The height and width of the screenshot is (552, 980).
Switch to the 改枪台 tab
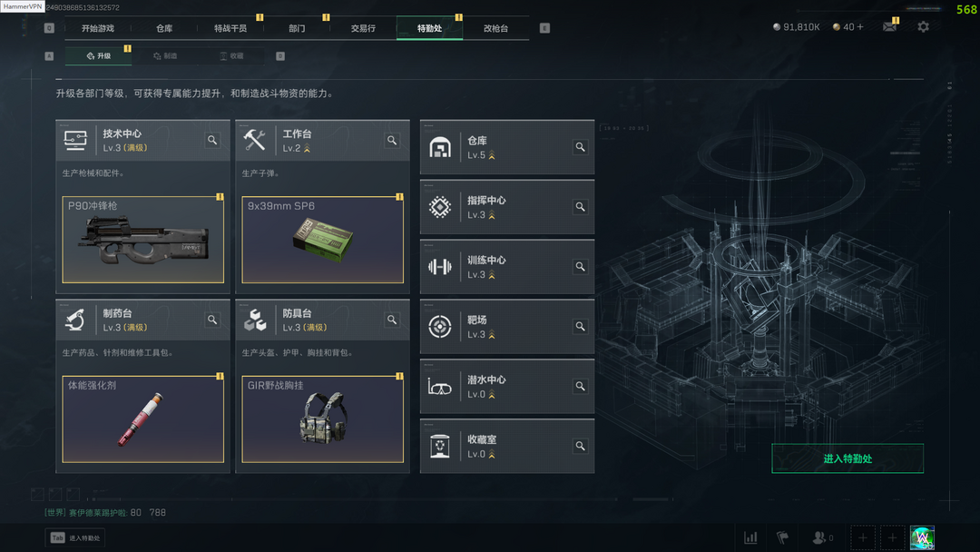[x=495, y=28]
